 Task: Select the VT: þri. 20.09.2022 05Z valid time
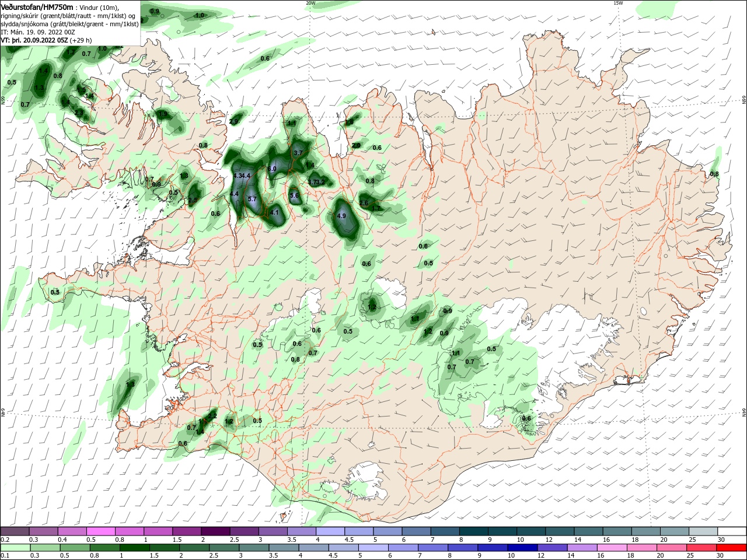[34, 40]
